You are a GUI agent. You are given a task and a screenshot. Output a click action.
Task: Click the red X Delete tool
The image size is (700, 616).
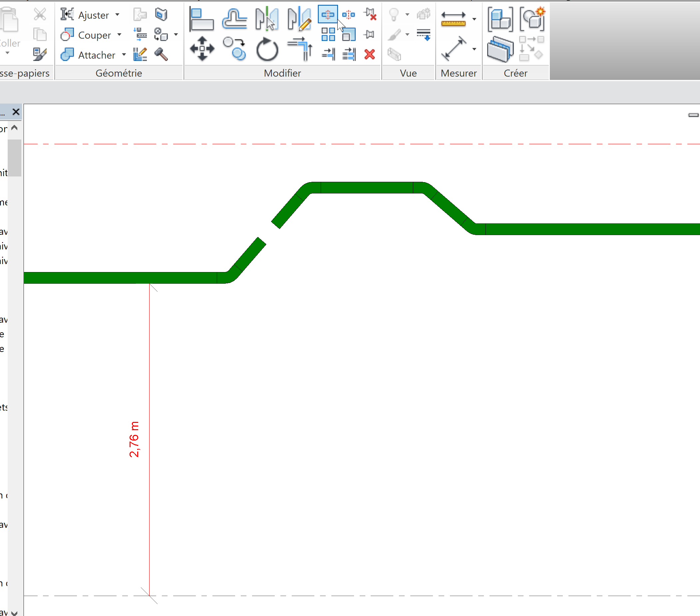pyautogui.click(x=370, y=54)
